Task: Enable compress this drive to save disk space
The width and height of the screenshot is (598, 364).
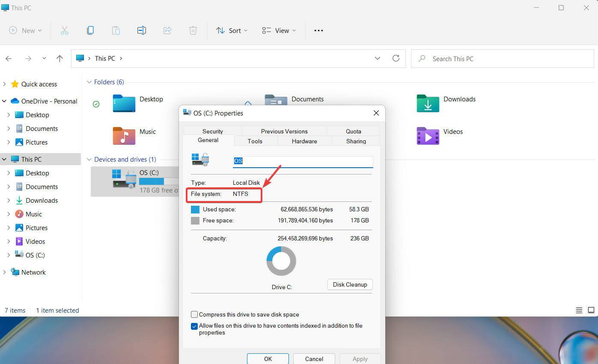Action: pyautogui.click(x=194, y=314)
